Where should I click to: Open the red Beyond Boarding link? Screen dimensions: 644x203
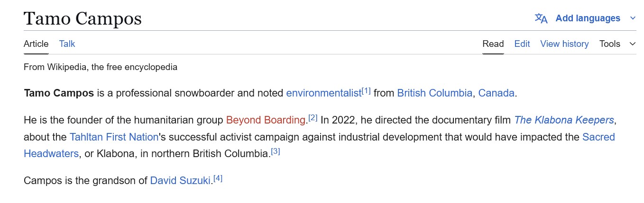click(x=266, y=120)
